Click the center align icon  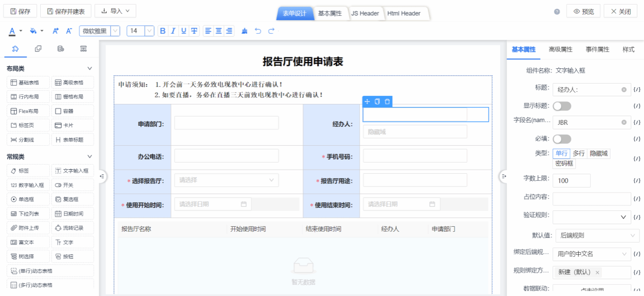(219, 31)
